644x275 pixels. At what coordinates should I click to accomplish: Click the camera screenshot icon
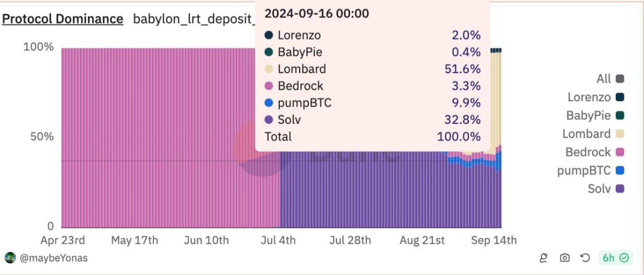pyautogui.click(x=565, y=258)
